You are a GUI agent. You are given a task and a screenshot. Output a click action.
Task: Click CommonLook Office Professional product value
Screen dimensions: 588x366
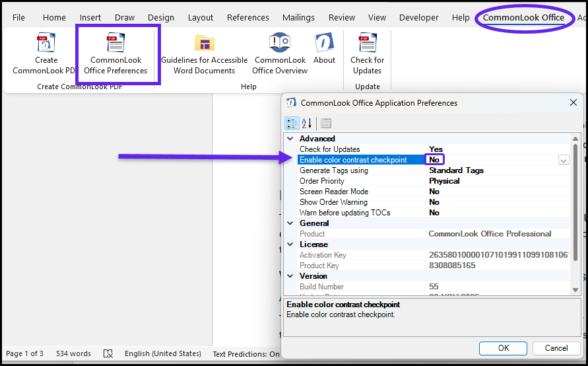point(490,233)
